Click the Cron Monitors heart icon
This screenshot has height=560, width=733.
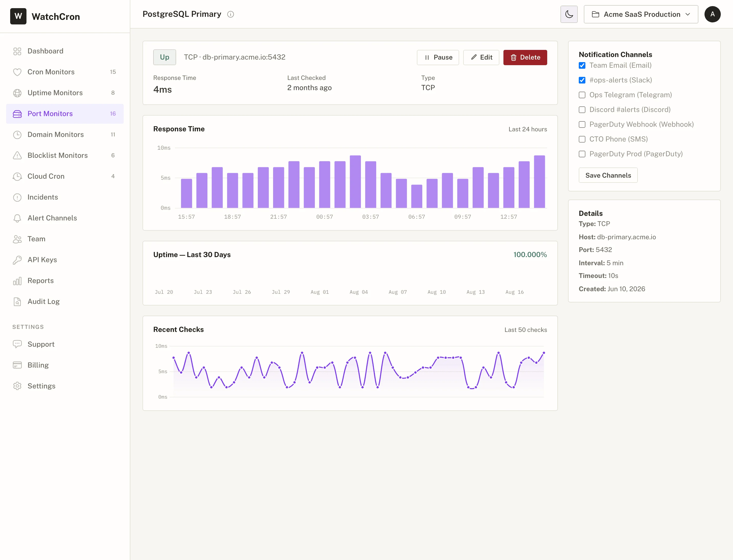17,72
